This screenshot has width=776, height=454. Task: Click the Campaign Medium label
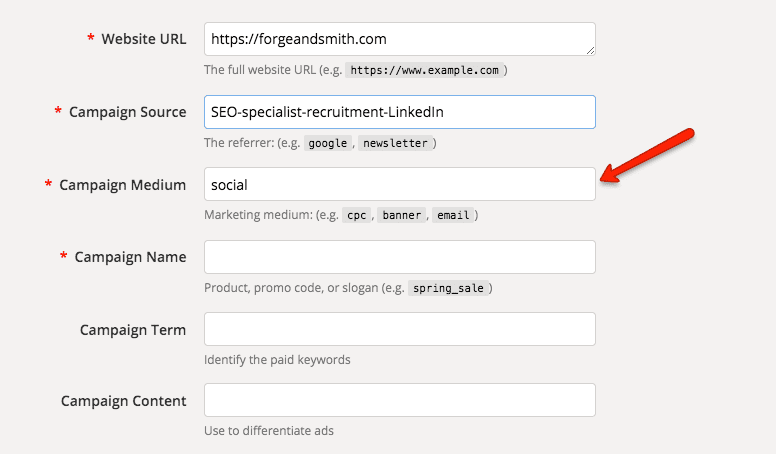pyautogui.click(x=122, y=185)
